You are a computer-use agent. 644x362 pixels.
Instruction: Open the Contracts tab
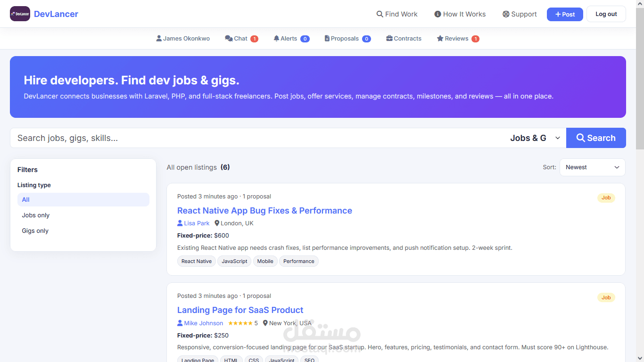click(404, 39)
